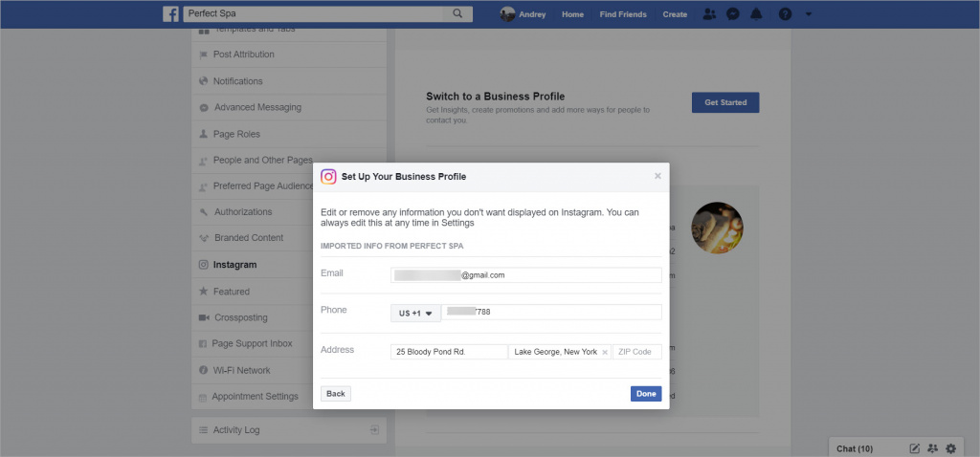Click the Page Support Inbox icon
980x457 pixels.
point(203,344)
